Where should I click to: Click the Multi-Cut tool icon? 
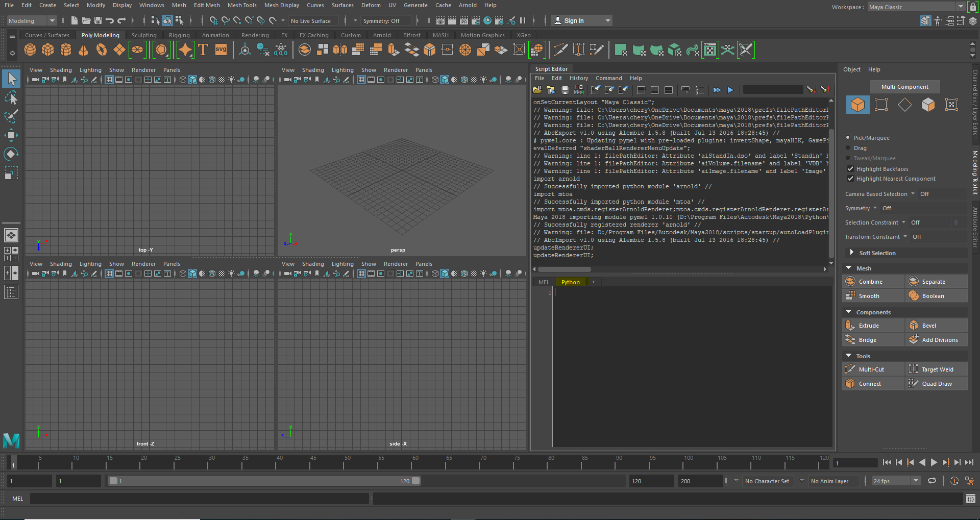pos(850,369)
